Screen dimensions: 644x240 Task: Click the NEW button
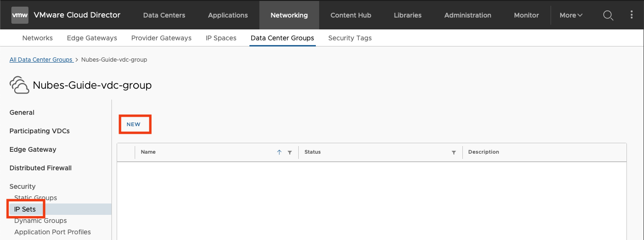point(134,124)
